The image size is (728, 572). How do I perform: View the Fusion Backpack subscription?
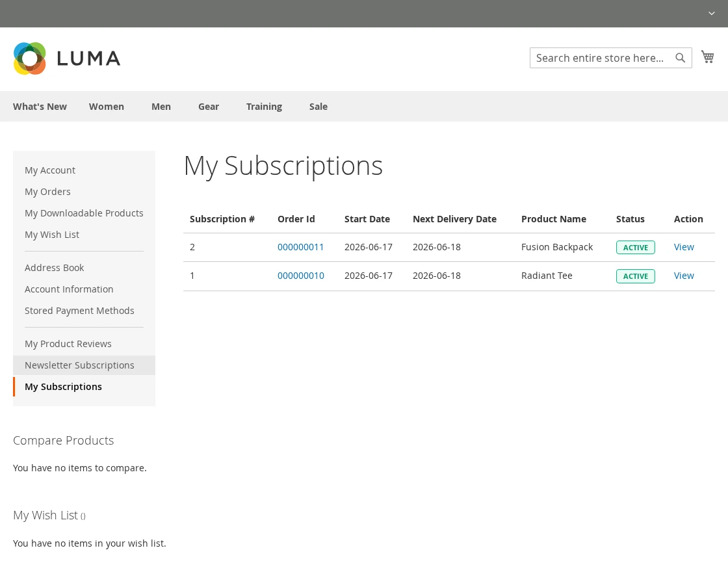pos(684,247)
